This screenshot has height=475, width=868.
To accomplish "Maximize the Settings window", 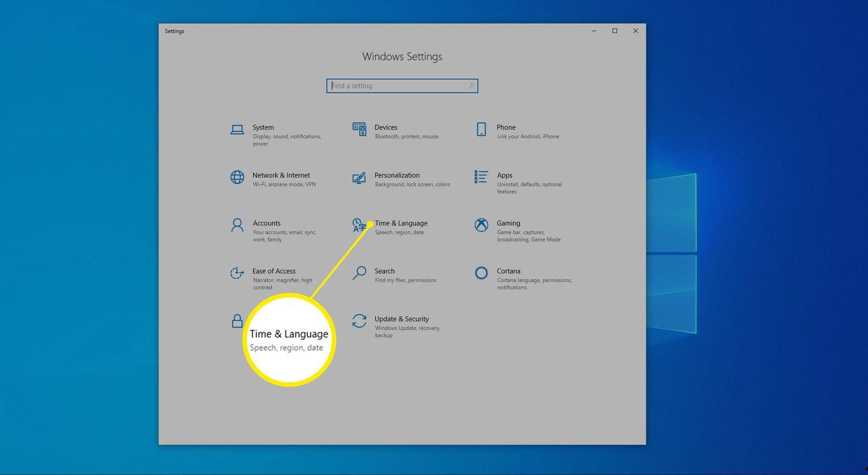I will click(615, 31).
